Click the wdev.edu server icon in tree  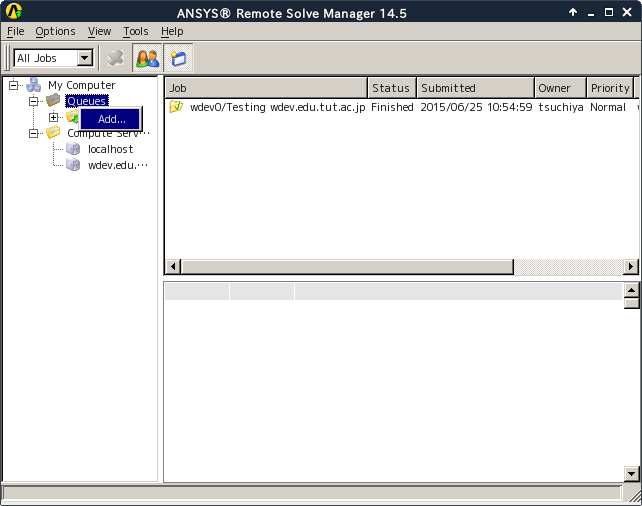(73, 165)
